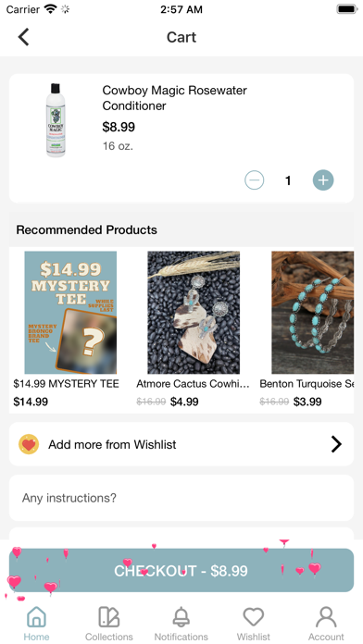This screenshot has width=363, height=644.
Task: Open Cowboy Magic conditioner bottle image
Action: point(56,120)
